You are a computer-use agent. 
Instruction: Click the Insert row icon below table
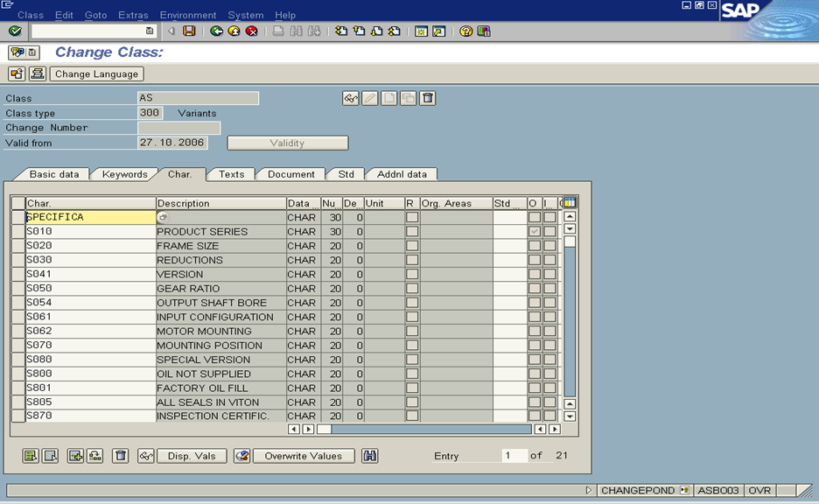point(76,456)
